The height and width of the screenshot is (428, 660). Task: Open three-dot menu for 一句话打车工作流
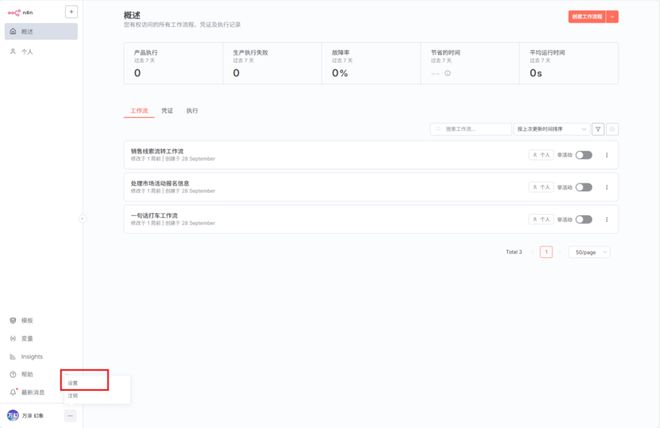click(607, 219)
